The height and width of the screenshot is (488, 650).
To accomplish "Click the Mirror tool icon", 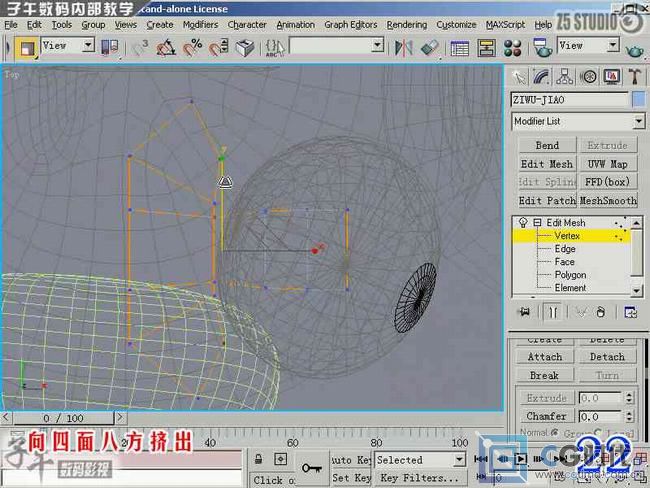I will click(403, 48).
